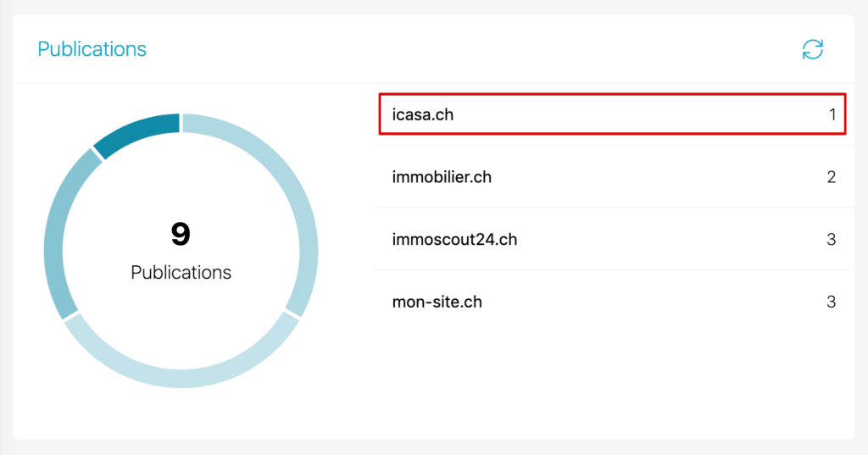Click the total number 9 in the donut

pyautogui.click(x=181, y=234)
